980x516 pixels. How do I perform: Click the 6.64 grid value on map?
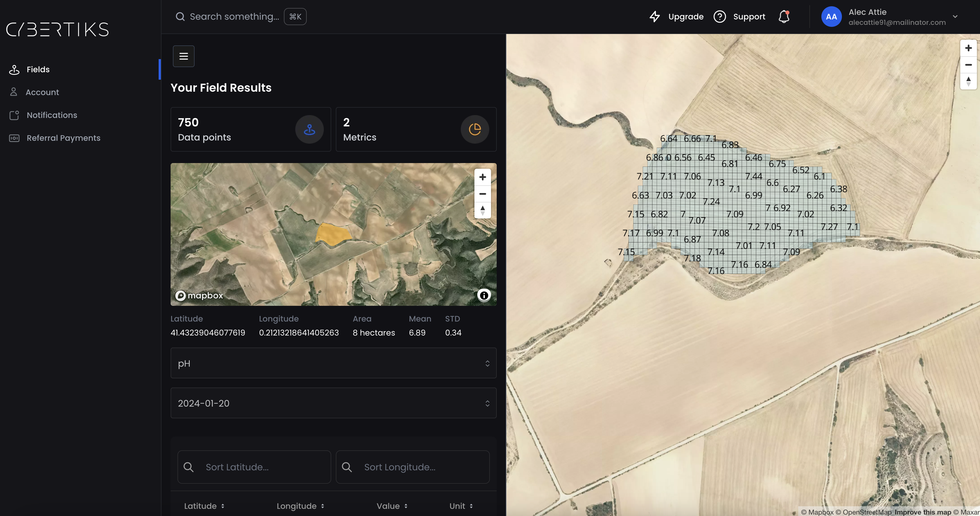click(x=668, y=138)
